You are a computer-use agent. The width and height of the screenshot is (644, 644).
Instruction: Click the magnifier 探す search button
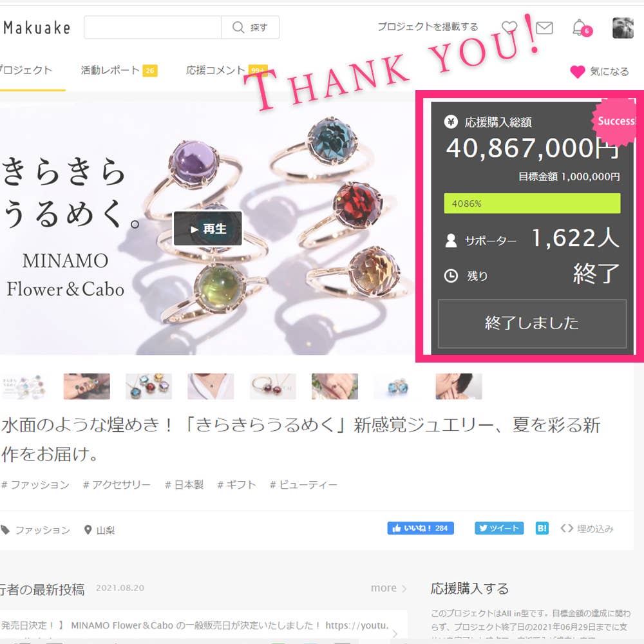(x=250, y=28)
